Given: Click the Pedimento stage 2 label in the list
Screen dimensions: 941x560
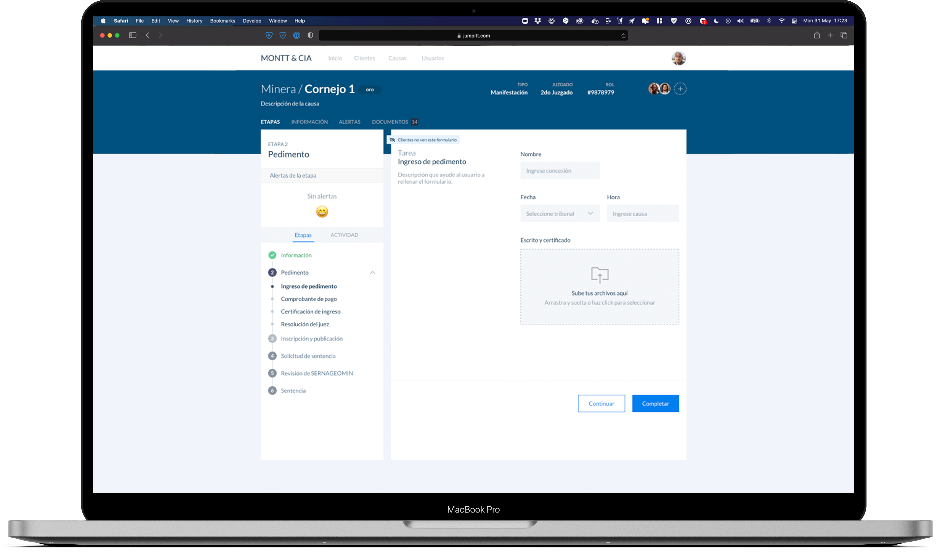Looking at the screenshot, I should pyautogui.click(x=294, y=273).
